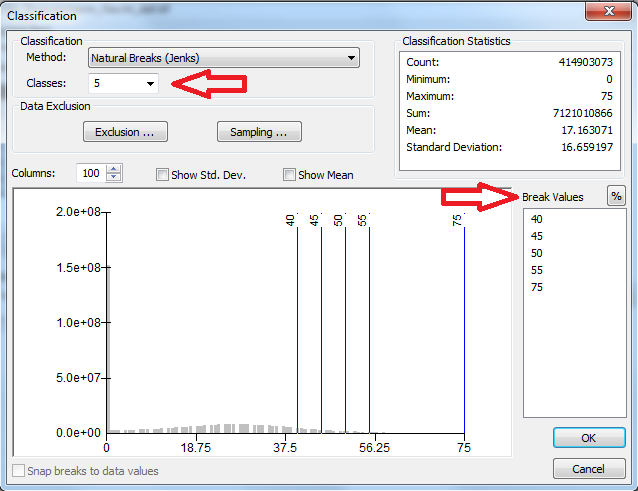Click the Columns input field
Viewport: 638px width, 491px height.
(x=91, y=174)
